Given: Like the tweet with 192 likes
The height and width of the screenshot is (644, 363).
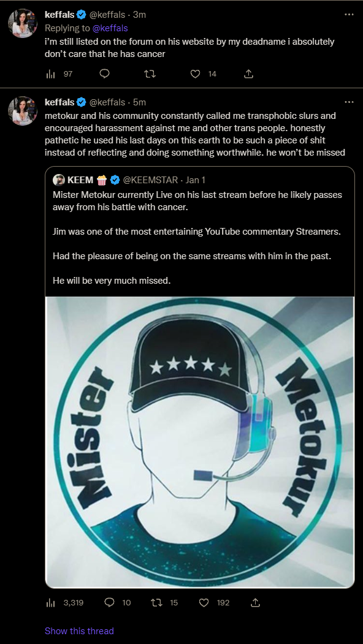Looking at the screenshot, I should [214, 602].
